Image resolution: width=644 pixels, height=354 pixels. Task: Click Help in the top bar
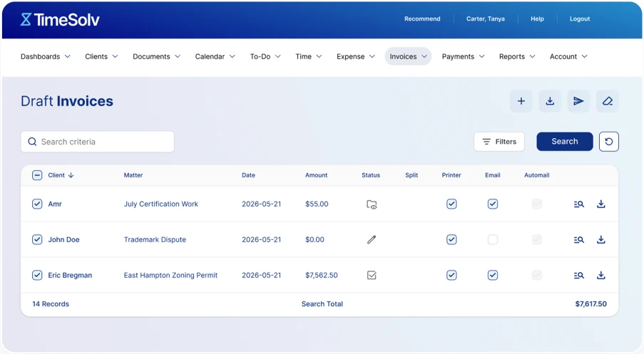pyautogui.click(x=537, y=19)
